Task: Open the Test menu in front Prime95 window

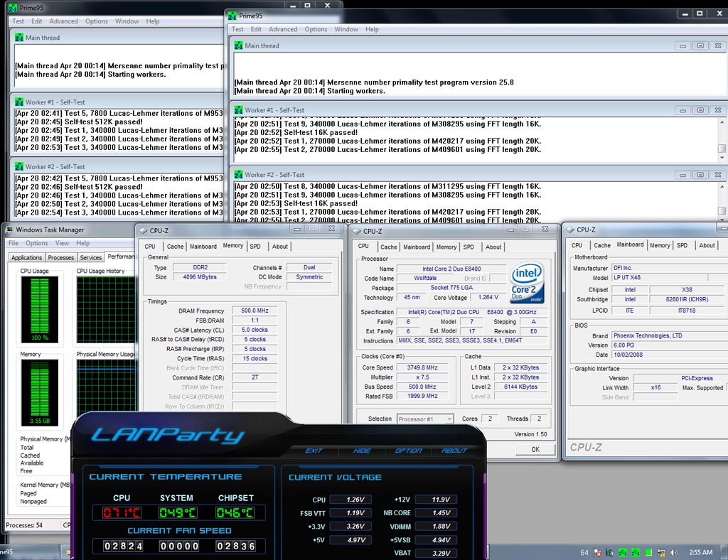Action: [x=237, y=29]
